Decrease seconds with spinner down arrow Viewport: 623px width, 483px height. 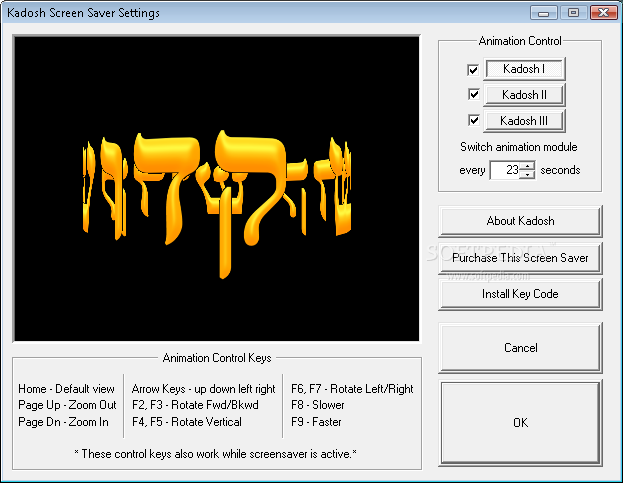(x=527, y=175)
